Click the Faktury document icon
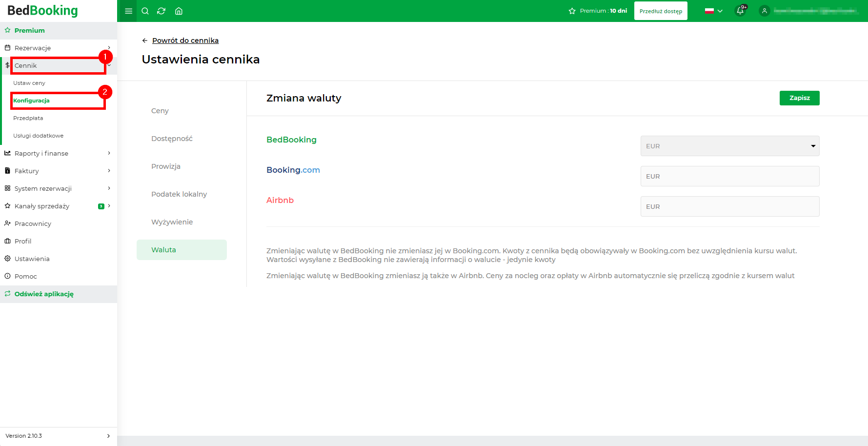The image size is (868, 446). pos(7,171)
